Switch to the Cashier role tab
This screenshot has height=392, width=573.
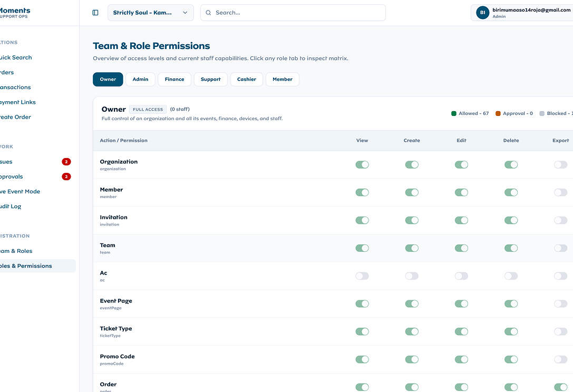[247, 79]
